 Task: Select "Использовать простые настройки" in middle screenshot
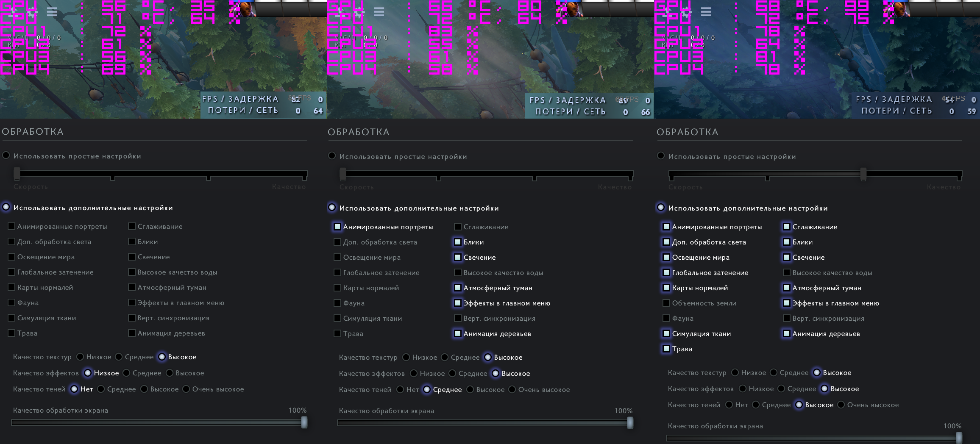point(332,156)
